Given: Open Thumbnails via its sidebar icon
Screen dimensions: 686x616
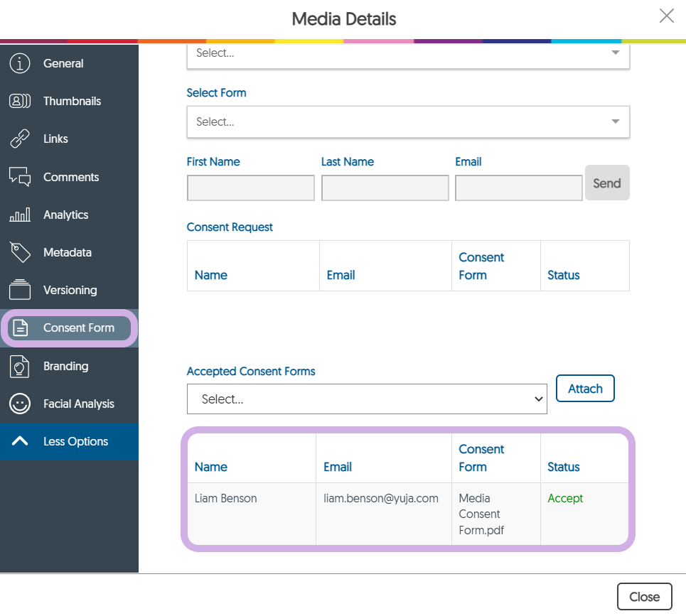Looking at the screenshot, I should (x=20, y=101).
